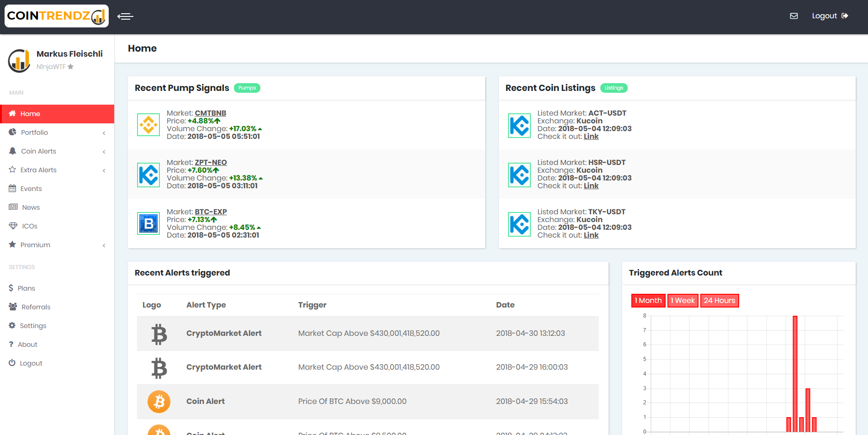Click the Plans dollar icon
This screenshot has width=868, height=435.
(x=11, y=288)
